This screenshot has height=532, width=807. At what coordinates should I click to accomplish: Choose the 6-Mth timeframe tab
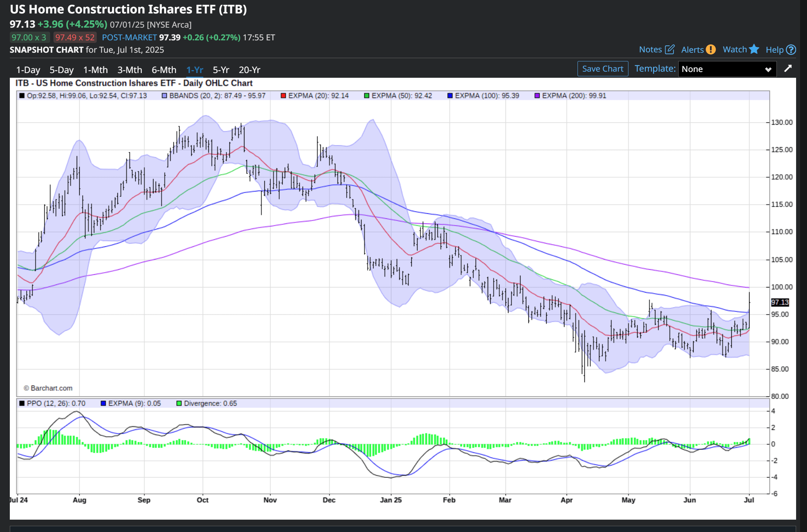tap(164, 70)
